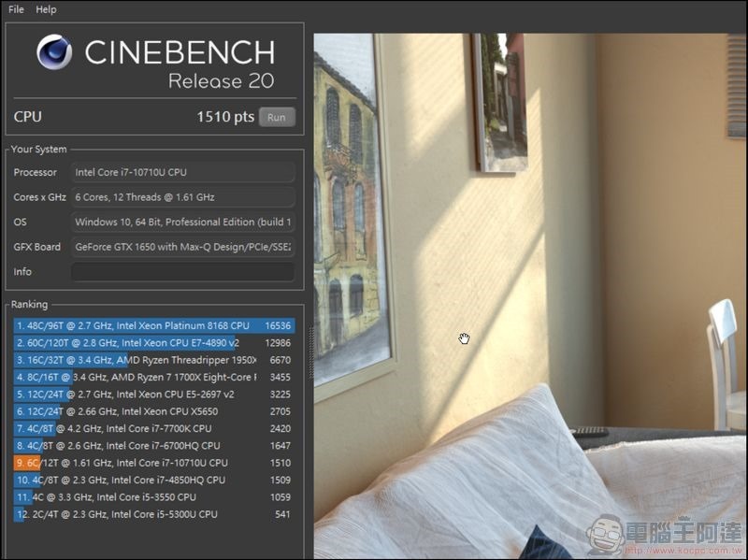The width and height of the screenshot is (748, 560).
Task: Select ranking row Intel Core i7-6700HQ
Action: click(x=154, y=446)
